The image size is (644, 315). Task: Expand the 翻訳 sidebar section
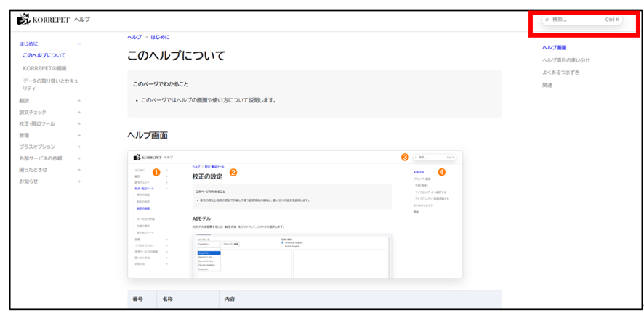click(79, 101)
